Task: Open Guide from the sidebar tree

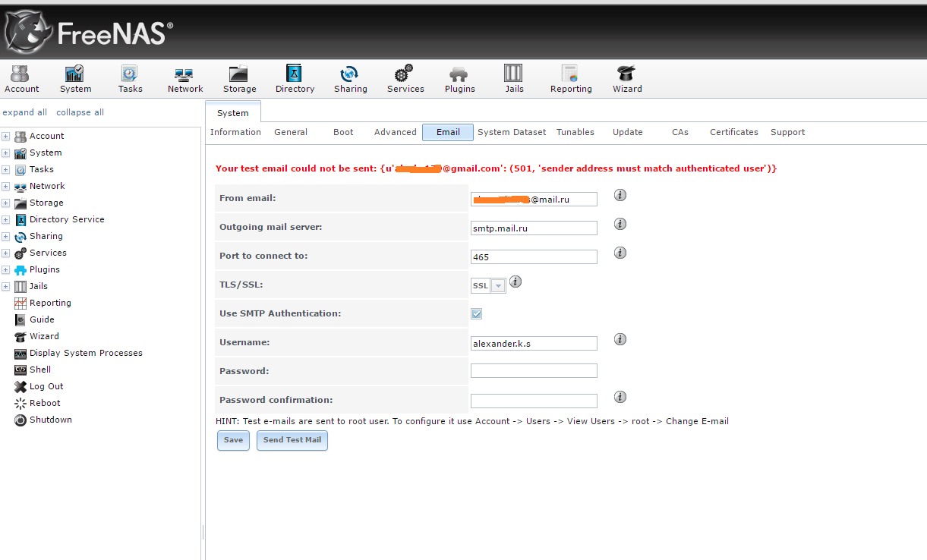Action: point(42,319)
